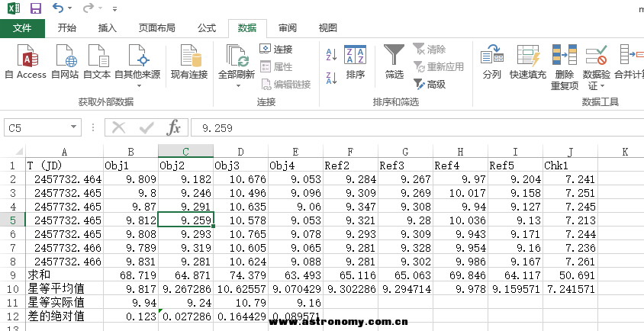Viewport: 644px width, 331px height.
Task: Click the Redo arrow icon
Action: [88, 8]
